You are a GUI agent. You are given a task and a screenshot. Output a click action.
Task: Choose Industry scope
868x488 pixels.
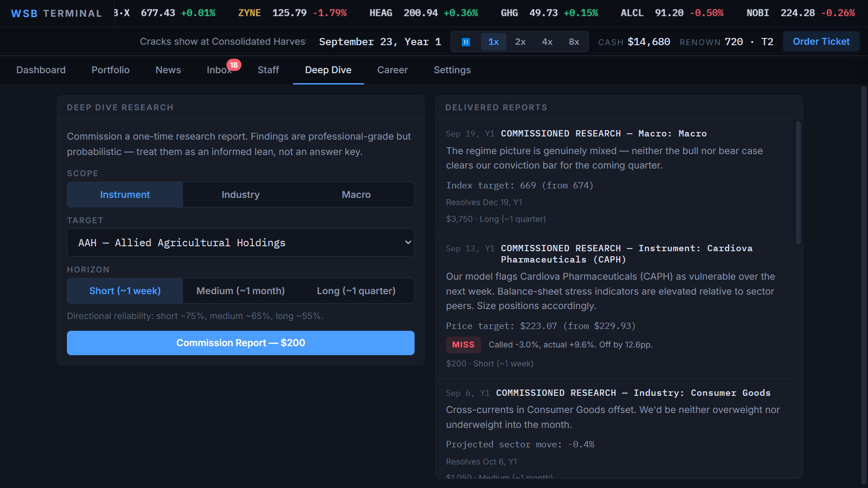241,195
